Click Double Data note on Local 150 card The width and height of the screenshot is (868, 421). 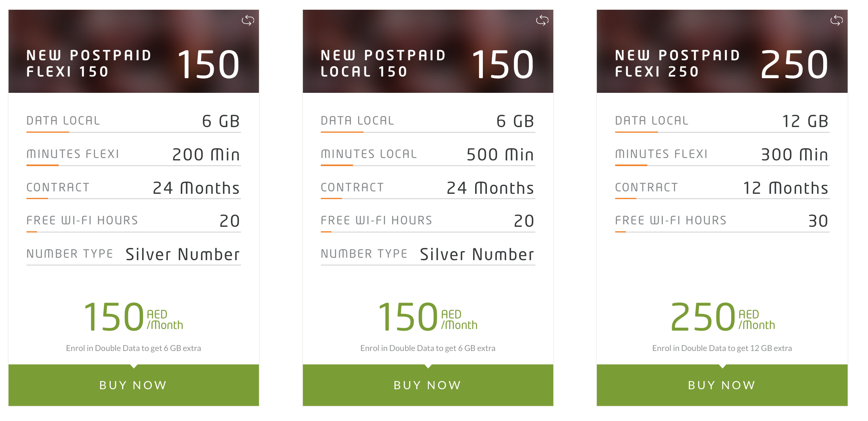pyautogui.click(x=427, y=348)
